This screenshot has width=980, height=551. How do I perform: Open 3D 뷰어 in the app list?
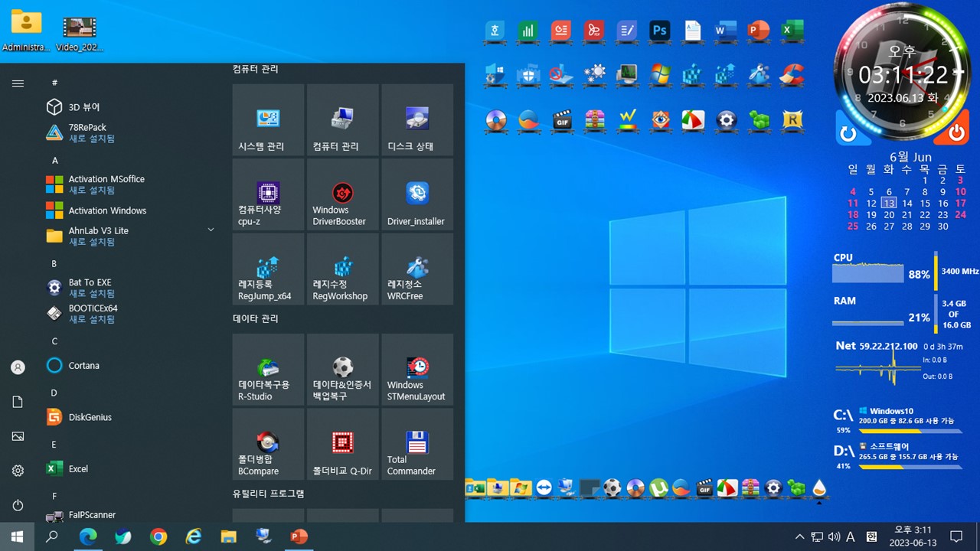click(x=131, y=107)
